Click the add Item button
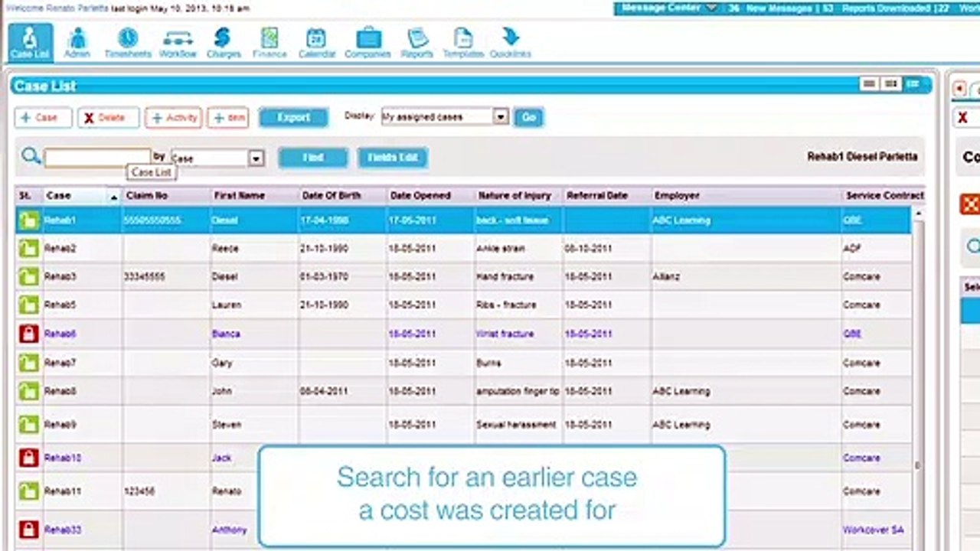Screen dimensions: 980x551 [x=228, y=117]
